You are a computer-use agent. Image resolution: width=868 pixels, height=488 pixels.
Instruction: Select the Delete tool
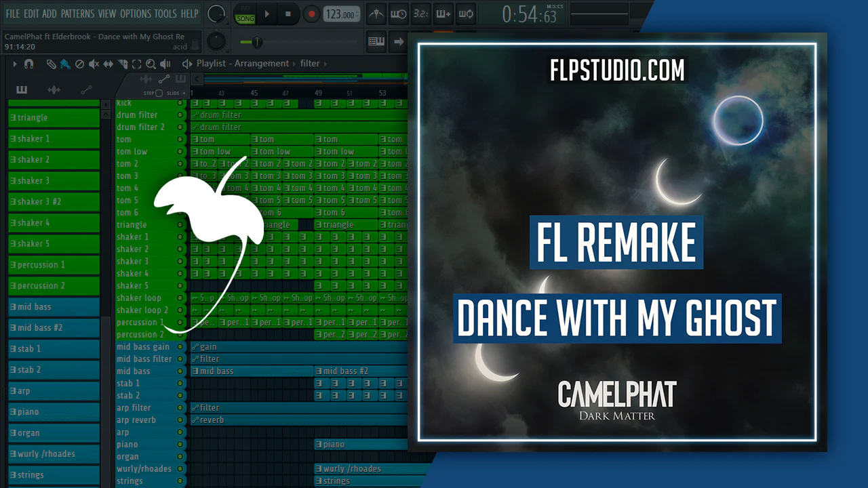pyautogui.click(x=79, y=64)
